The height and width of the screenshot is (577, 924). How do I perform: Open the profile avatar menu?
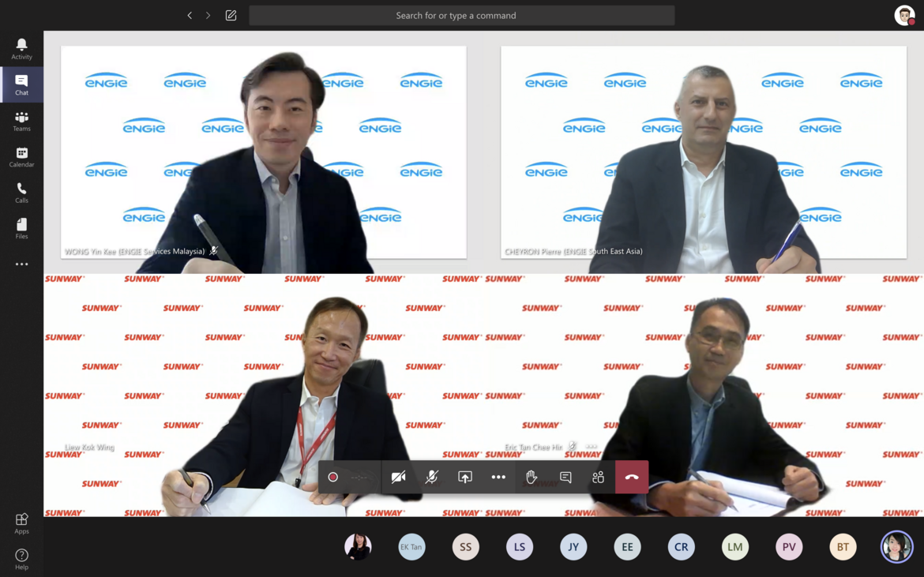[x=904, y=15]
